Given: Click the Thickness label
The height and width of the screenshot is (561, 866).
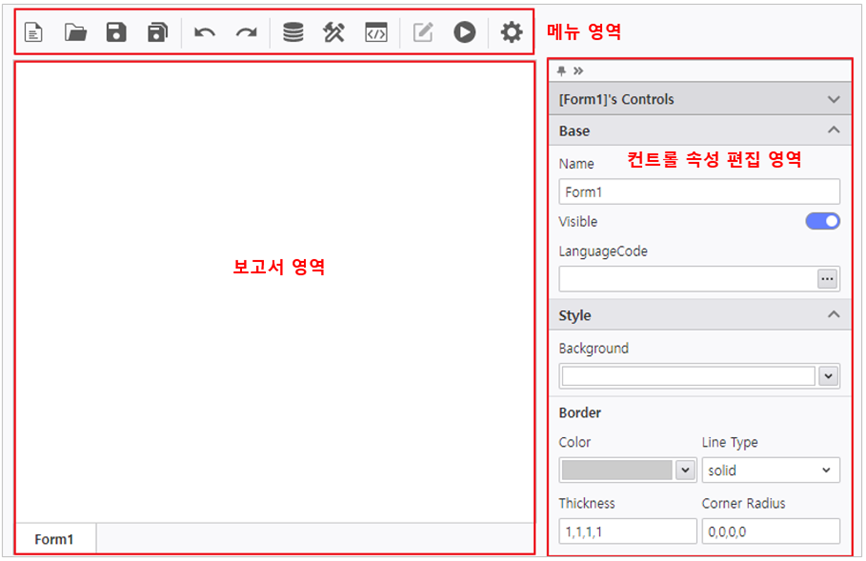Looking at the screenshot, I should (x=587, y=503).
